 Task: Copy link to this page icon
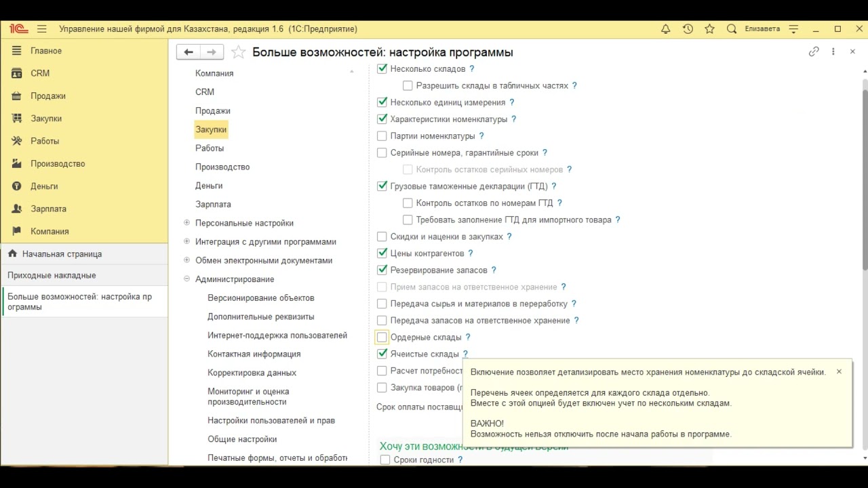[814, 52]
